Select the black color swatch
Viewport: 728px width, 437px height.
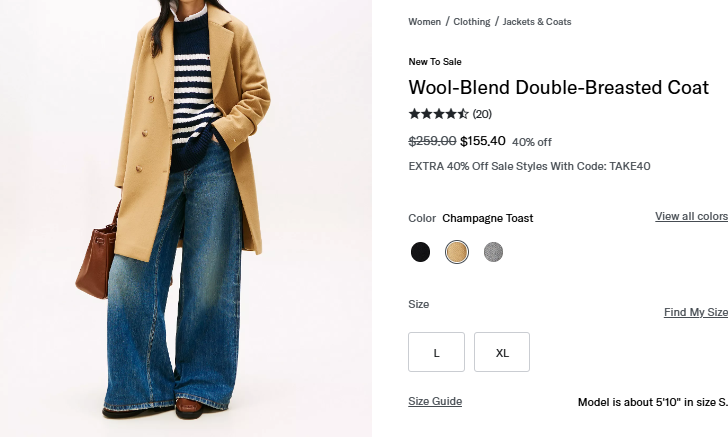tap(420, 252)
